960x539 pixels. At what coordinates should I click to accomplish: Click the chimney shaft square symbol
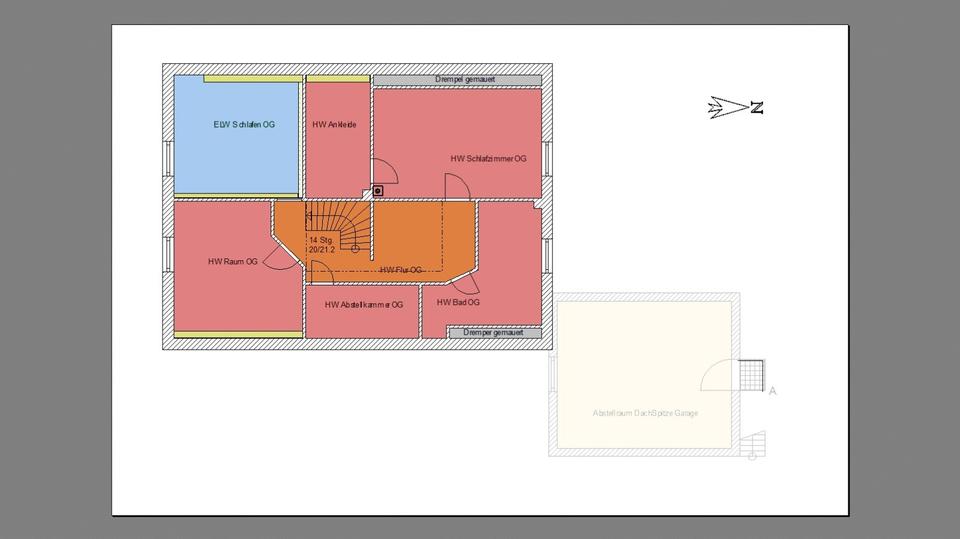click(379, 191)
